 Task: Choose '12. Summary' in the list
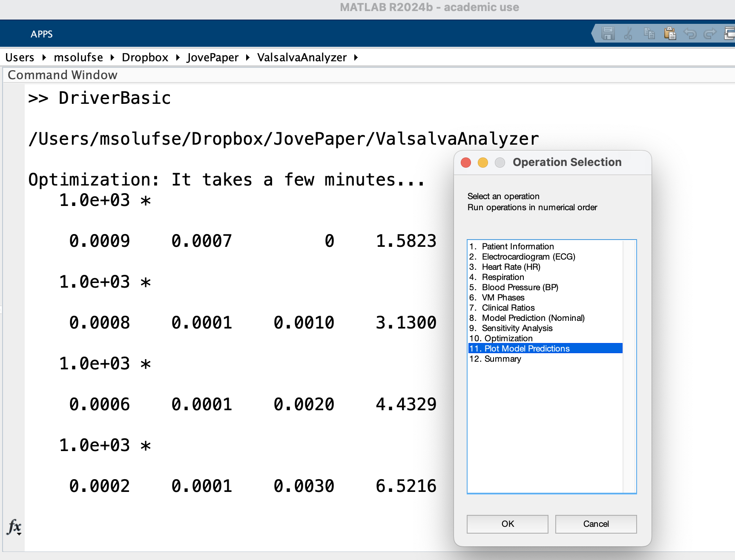tap(545, 359)
